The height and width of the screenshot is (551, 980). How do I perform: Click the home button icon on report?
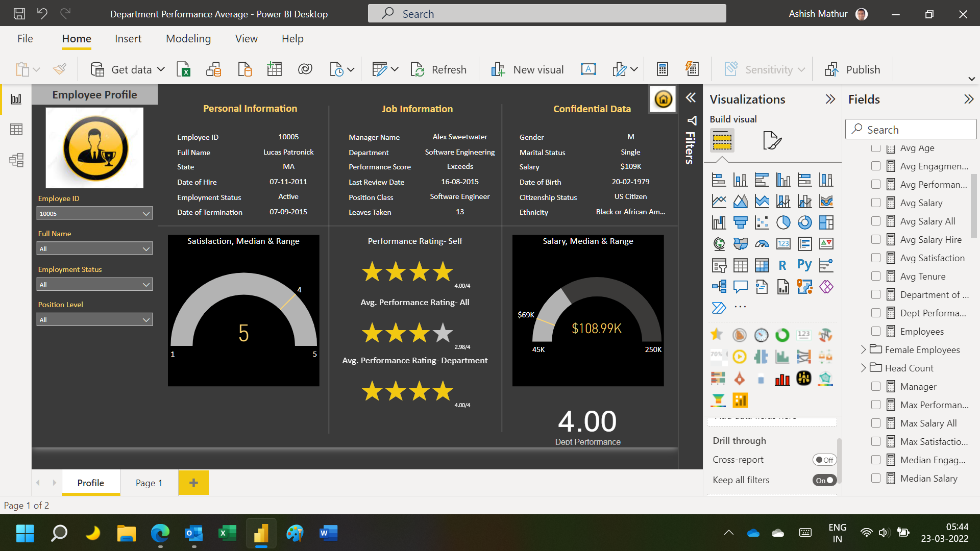[x=663, y=99]
